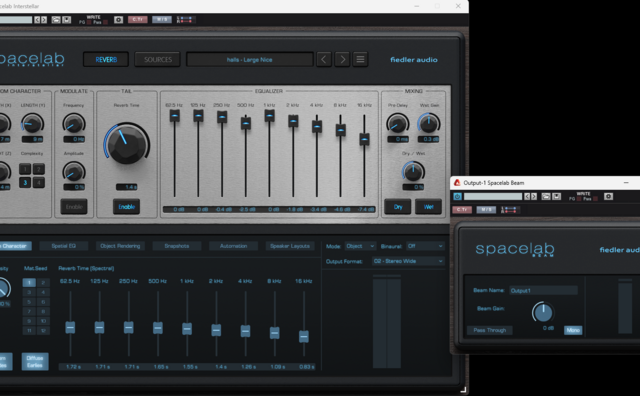Click the 16 kHz equalizer fader handle
The image size is (640, 396).
364,139
